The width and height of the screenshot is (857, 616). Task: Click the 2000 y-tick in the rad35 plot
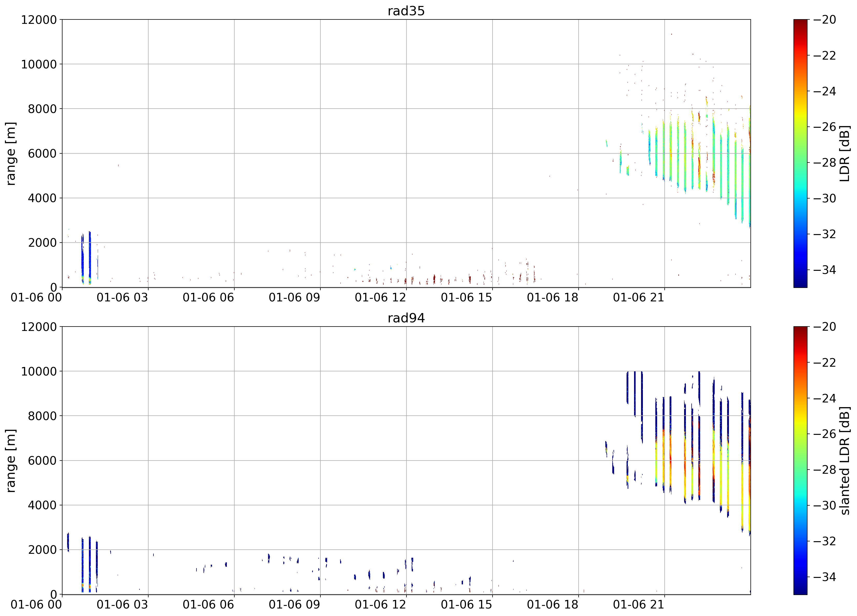(x=42, y=243)
